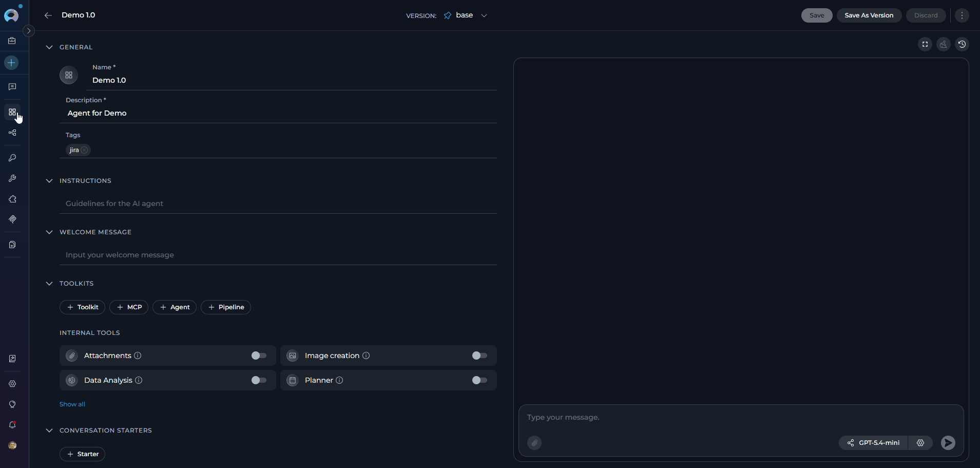The width and height of the screenshot is (980, 468).
Task: Click the send message arrow button
Action: [948, 443]
